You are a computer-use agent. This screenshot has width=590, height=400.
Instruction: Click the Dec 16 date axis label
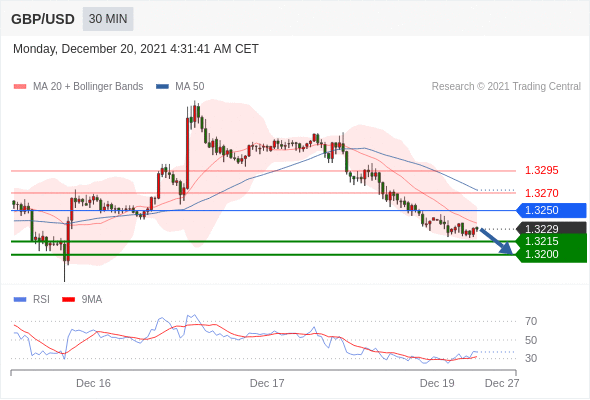click(x=93, y=383)
